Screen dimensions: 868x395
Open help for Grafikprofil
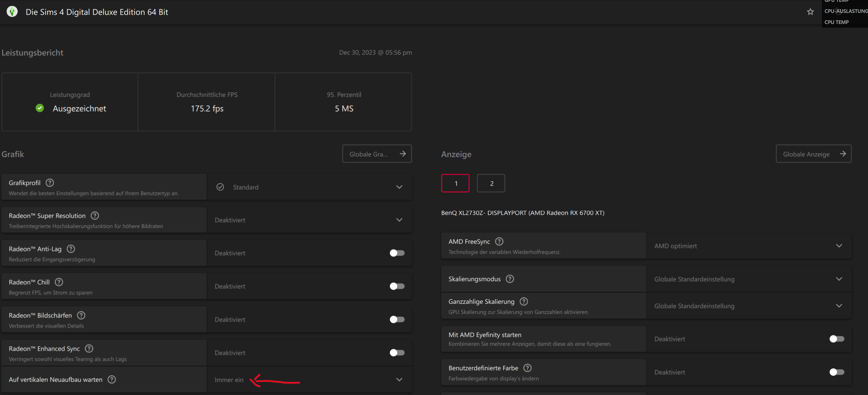pyautogui.click(x=50, y=183)
